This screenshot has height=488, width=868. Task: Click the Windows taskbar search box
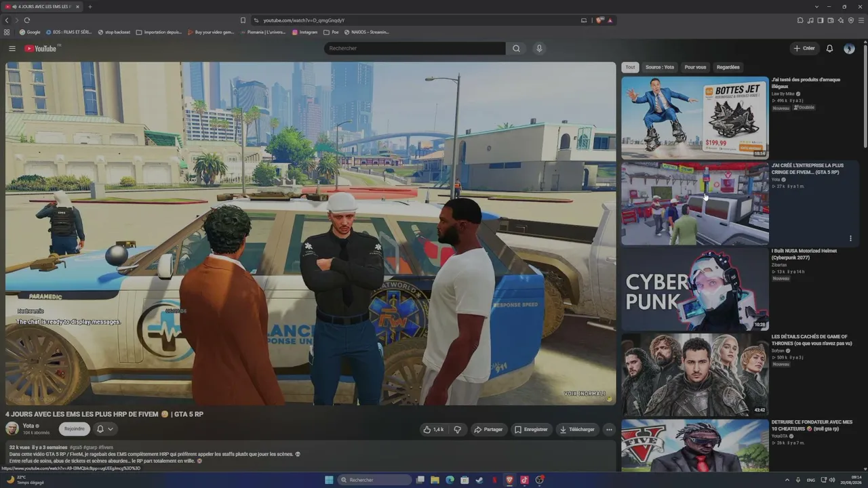[x=374, y=480]
